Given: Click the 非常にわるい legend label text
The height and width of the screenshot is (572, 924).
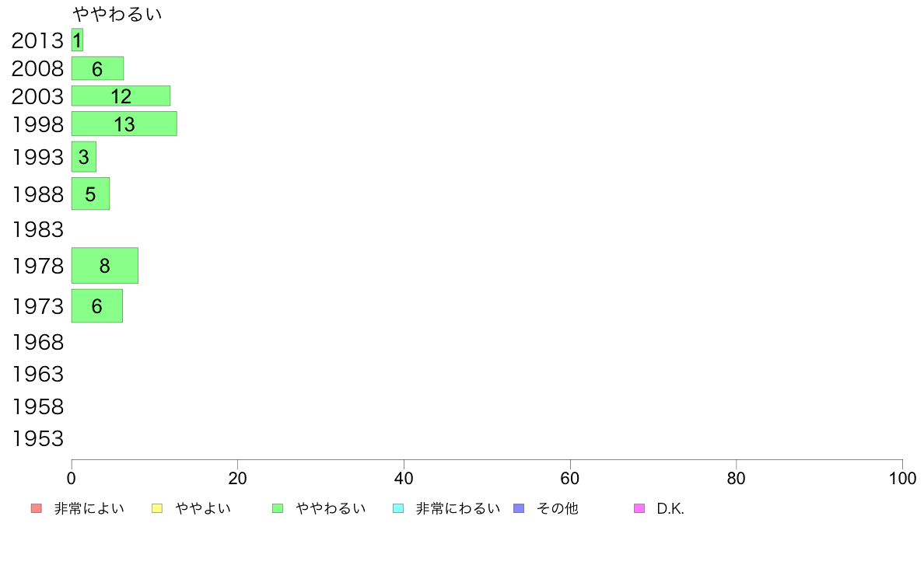Looking at the screenshot, I should pyautogui.click(x=458, y=508).
